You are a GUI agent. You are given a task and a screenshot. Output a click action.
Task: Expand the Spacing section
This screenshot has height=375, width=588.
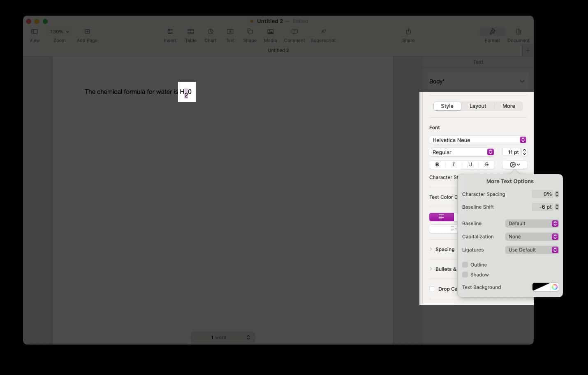(x=431, y=249)
